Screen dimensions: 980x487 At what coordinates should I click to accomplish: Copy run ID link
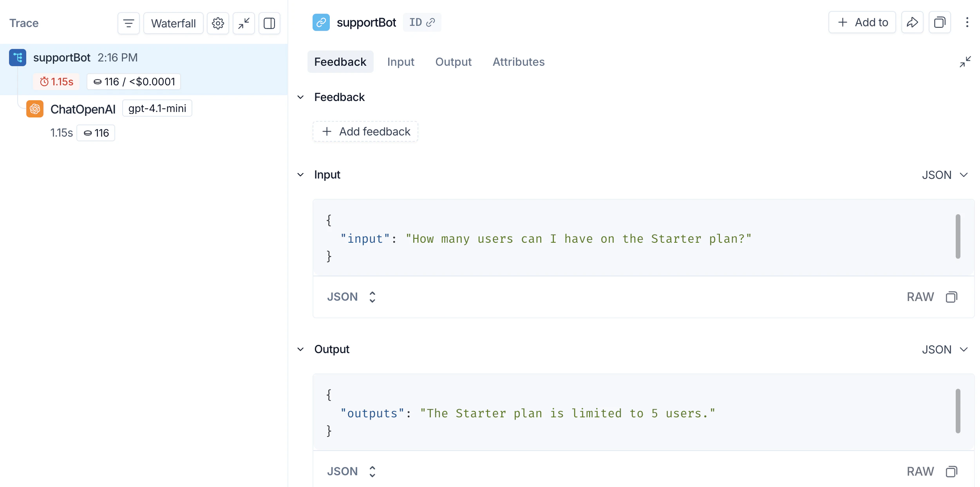(x=422, y=23)
